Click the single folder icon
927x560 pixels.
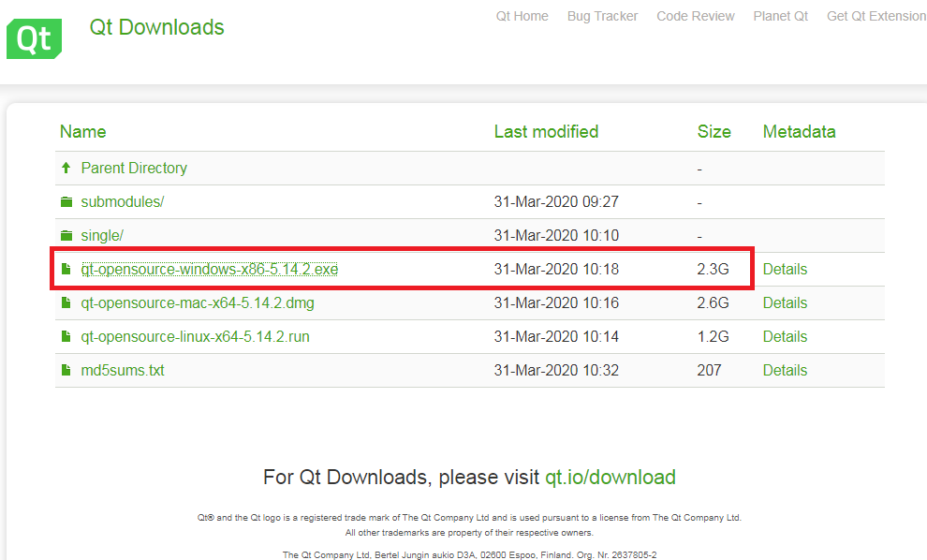click(66, 235)
